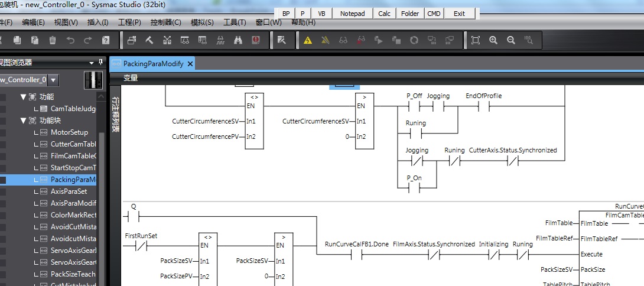The image size is (644, 286).
Task: Click the binoculars search icon in toolbar
Action: [x=238, y=40]
